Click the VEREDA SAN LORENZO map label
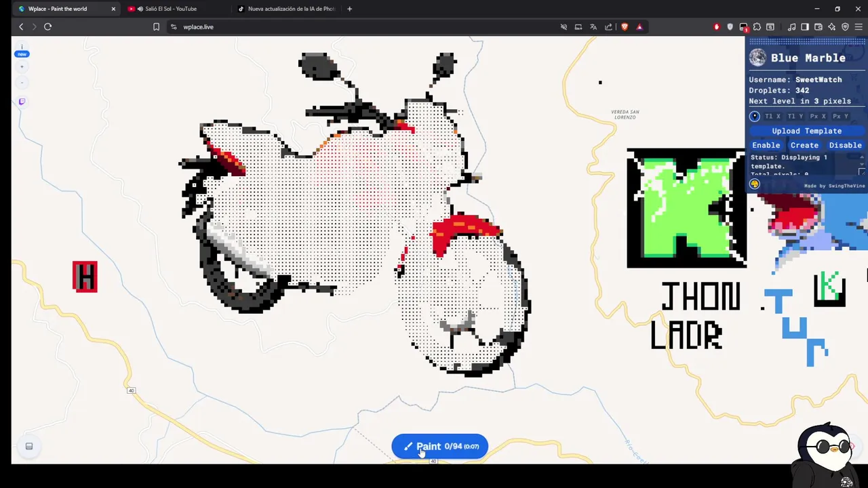The image size is (868, 488). (x=625, y=115)
